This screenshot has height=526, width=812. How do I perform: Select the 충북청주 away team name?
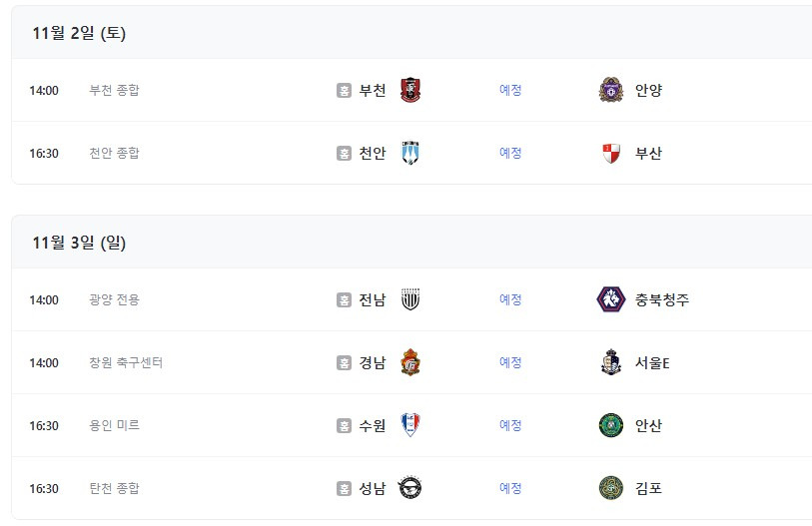point(662,299)
